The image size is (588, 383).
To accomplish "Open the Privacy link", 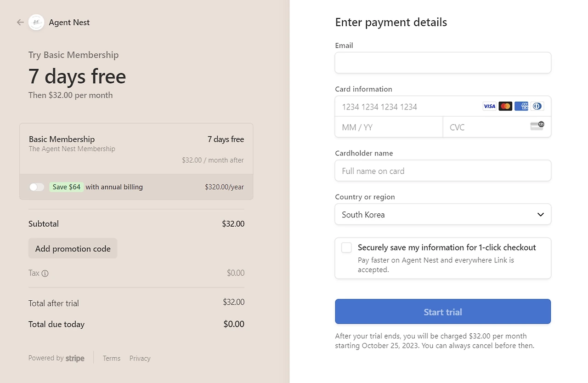I will (x=140, y=358).
